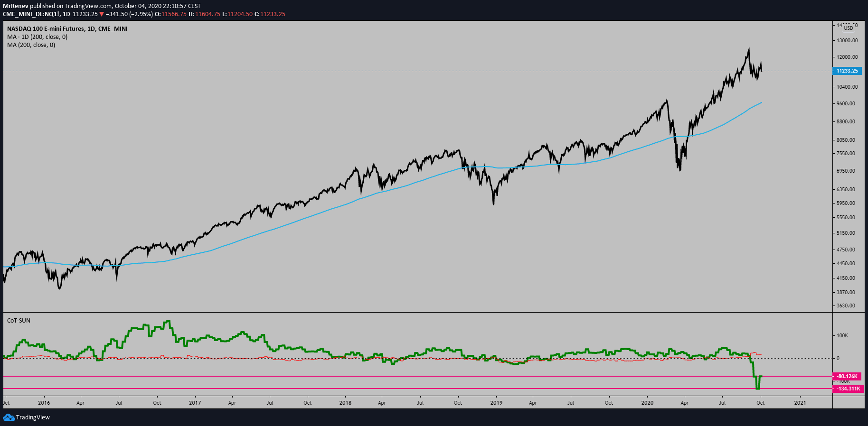Click the TradingView cloud logo icon
868x426 pixels.
pos(9,417)
